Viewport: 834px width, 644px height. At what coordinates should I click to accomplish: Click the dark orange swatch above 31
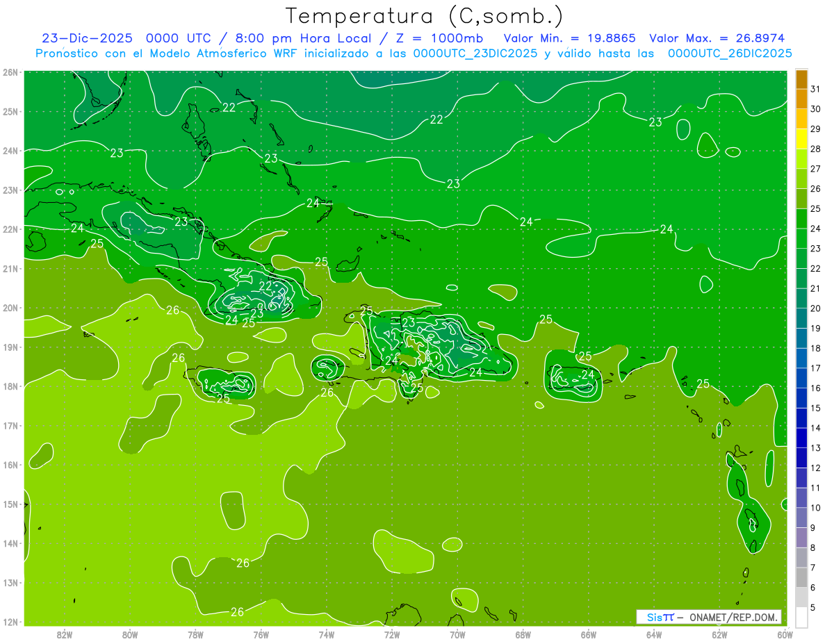click(801, 79)
